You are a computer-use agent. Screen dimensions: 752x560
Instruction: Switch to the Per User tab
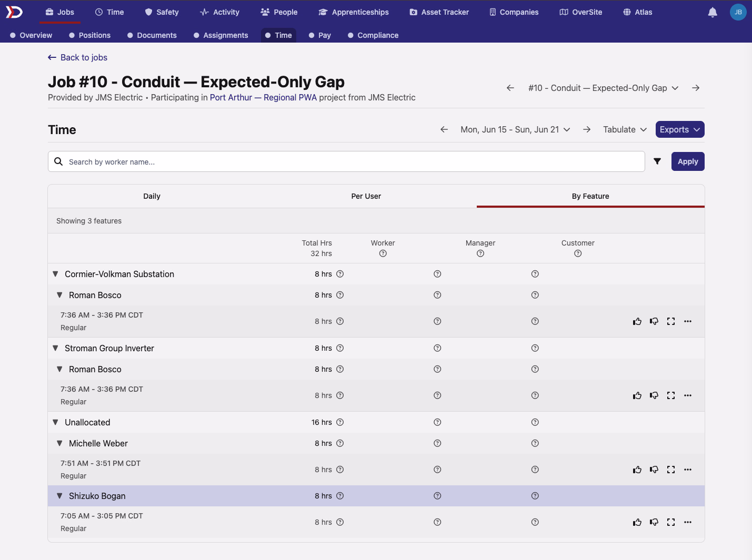click(x=366, y=196)
